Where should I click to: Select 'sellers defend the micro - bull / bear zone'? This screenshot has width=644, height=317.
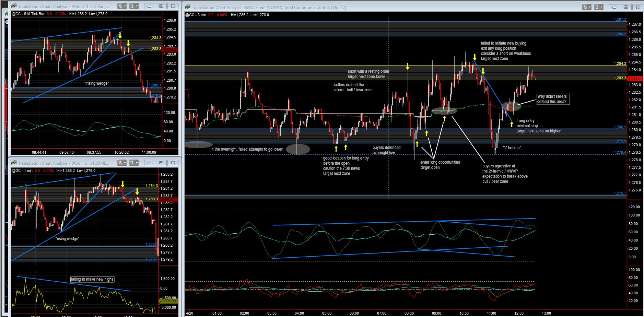pyautogui.click(x=353, y=87)
